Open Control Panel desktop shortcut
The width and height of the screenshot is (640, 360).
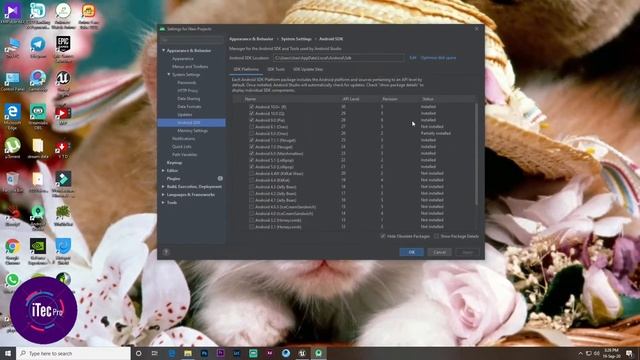(13, 81)
